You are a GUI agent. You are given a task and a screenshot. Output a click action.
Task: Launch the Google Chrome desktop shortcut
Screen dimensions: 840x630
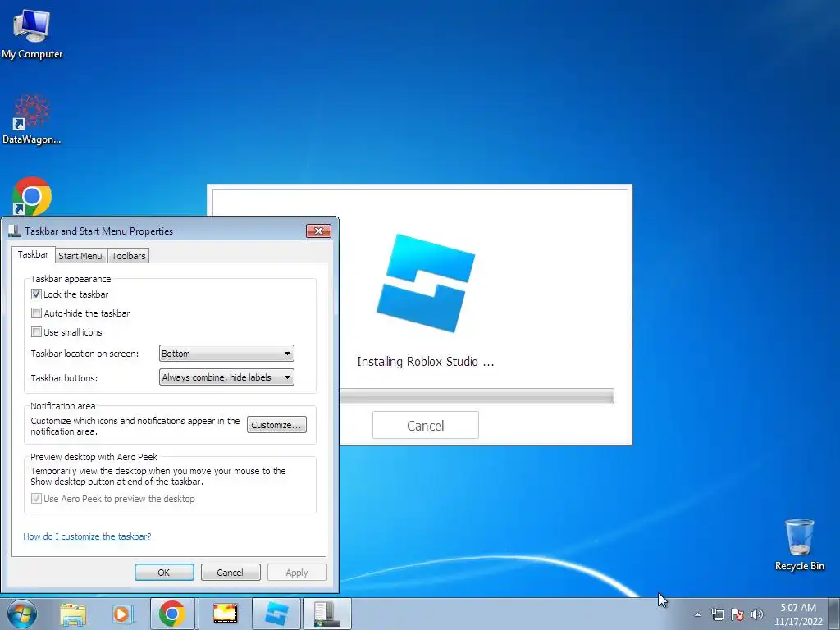tap(32, 197)
